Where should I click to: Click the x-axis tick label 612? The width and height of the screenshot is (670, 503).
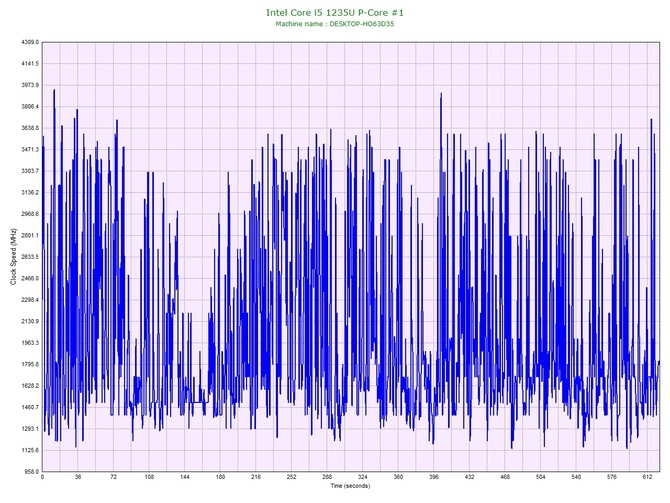(647, 477)
